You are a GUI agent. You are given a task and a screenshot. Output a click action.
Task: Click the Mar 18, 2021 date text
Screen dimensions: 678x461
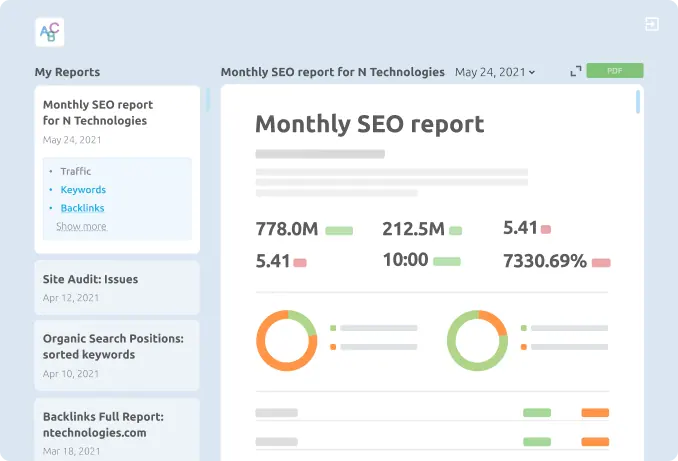(71, 451)
